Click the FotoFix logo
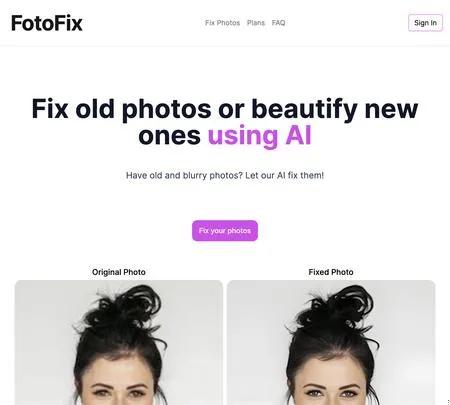 click(47, 23)
